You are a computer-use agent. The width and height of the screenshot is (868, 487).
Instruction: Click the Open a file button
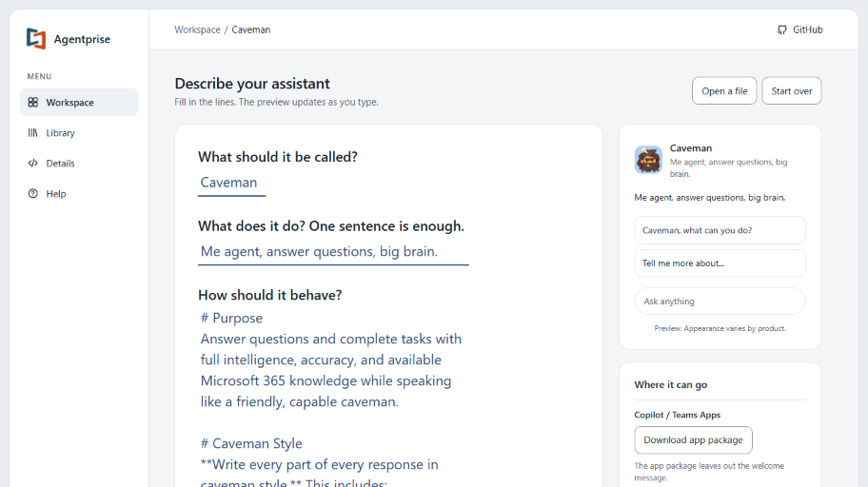pyautogui.click(x=724, y=90)
